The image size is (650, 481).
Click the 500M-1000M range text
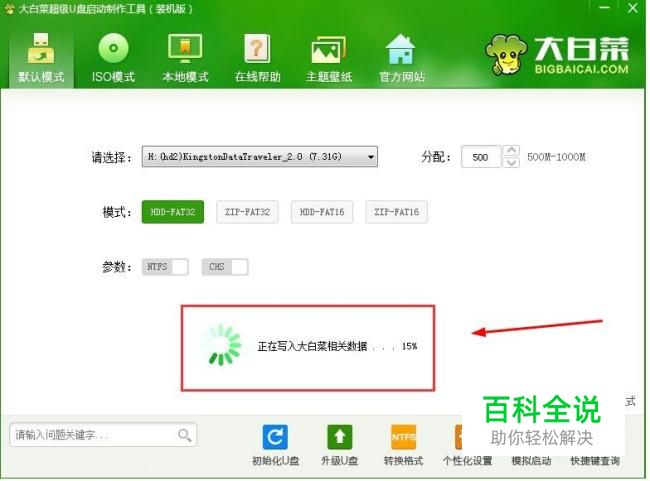click(556, 157)
